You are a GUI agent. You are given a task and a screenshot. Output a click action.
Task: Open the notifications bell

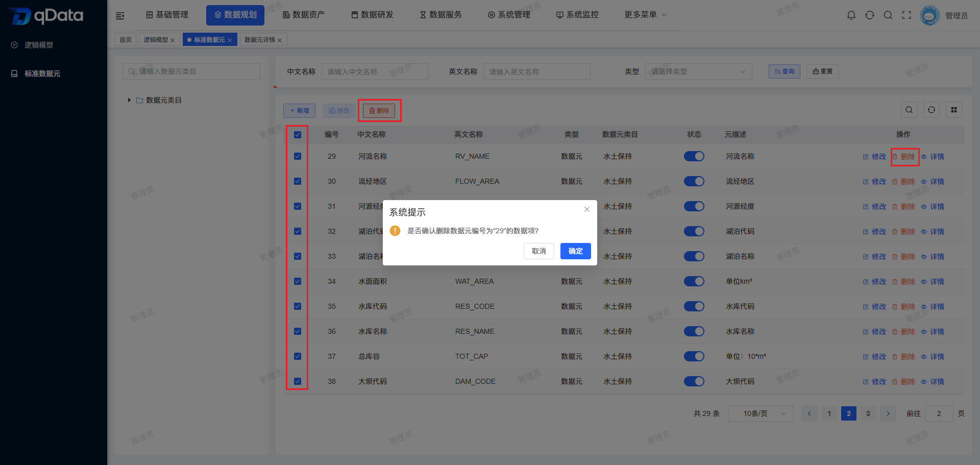[x=851, y=15]
